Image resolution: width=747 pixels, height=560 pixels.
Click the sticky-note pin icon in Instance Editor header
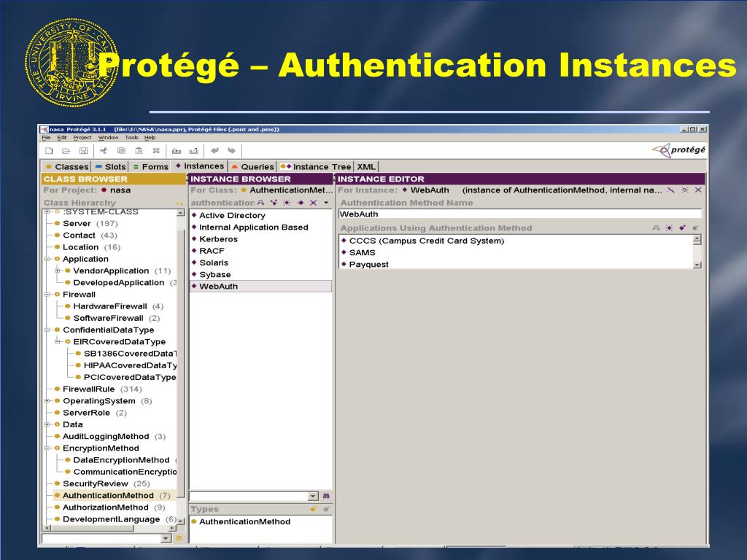(684, 190)
